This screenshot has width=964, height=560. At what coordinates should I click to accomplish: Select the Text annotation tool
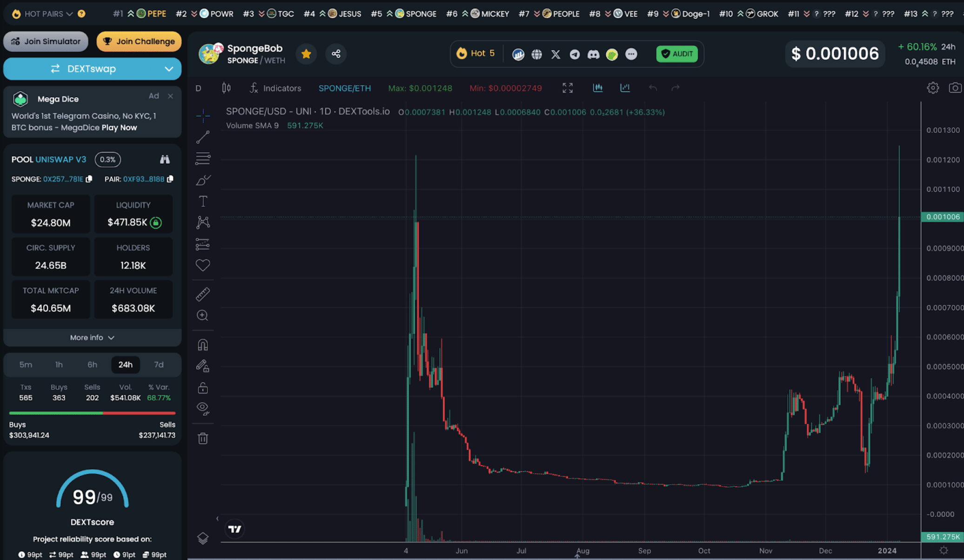pyautogui.click(x=203, y=201)
